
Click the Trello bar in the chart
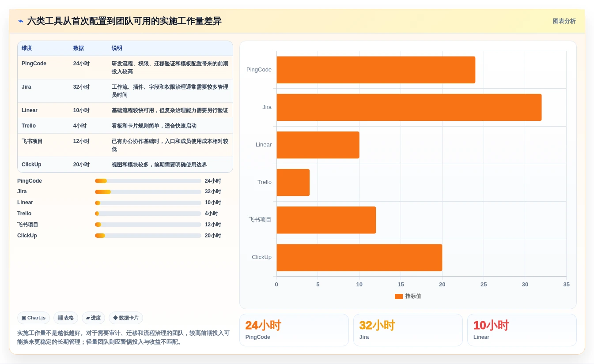tap(293, 182)
